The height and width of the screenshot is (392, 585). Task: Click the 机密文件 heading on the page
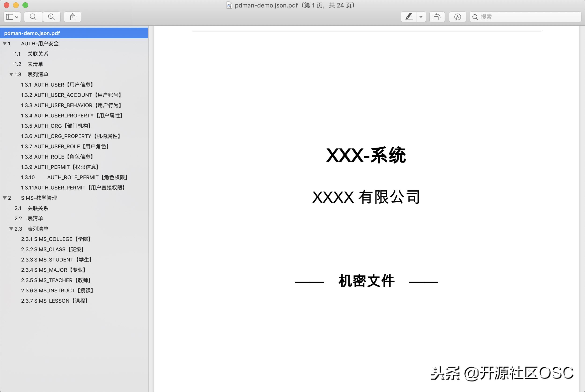366,281
